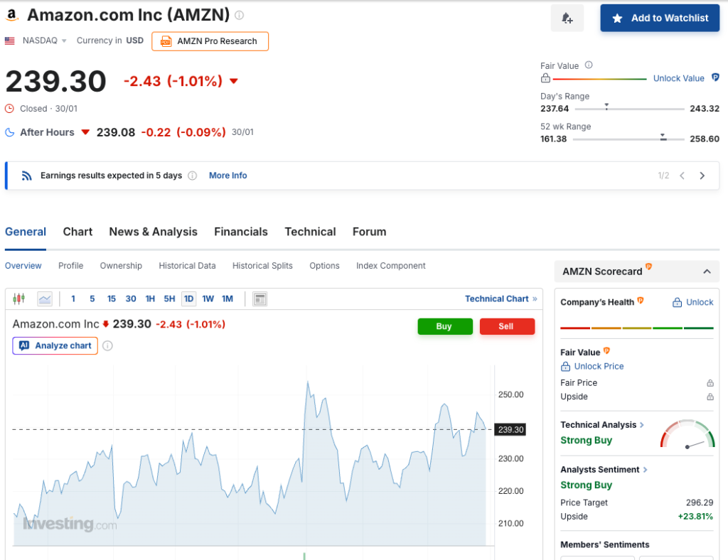
Task: Select the 1W chart interval
Action: [208, 299]
